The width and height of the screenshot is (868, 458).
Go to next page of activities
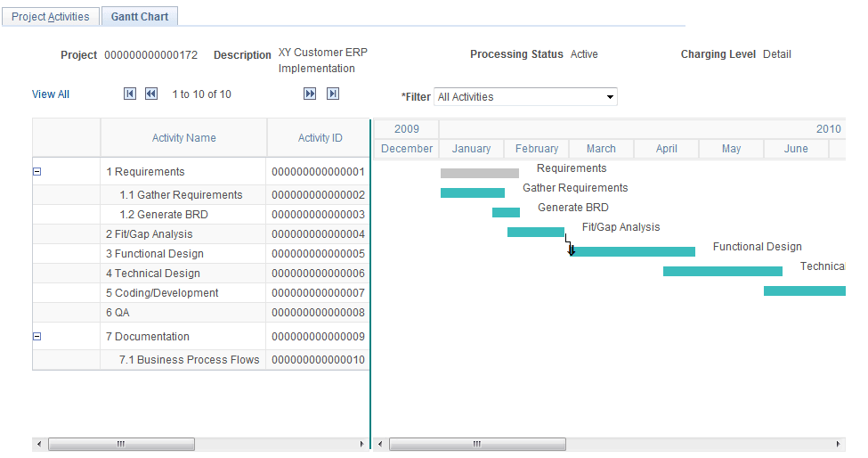[310, 94]
